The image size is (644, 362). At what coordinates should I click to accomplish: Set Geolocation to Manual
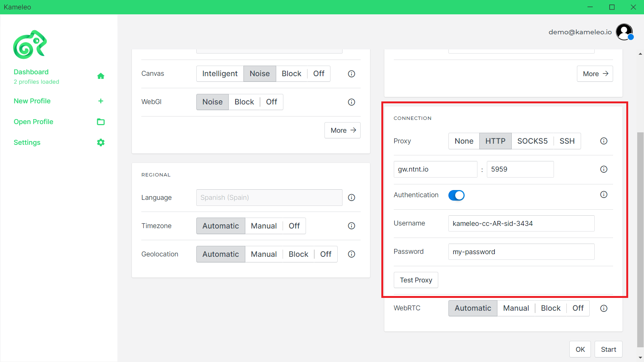pyautogui.click(x=264, y=254)
